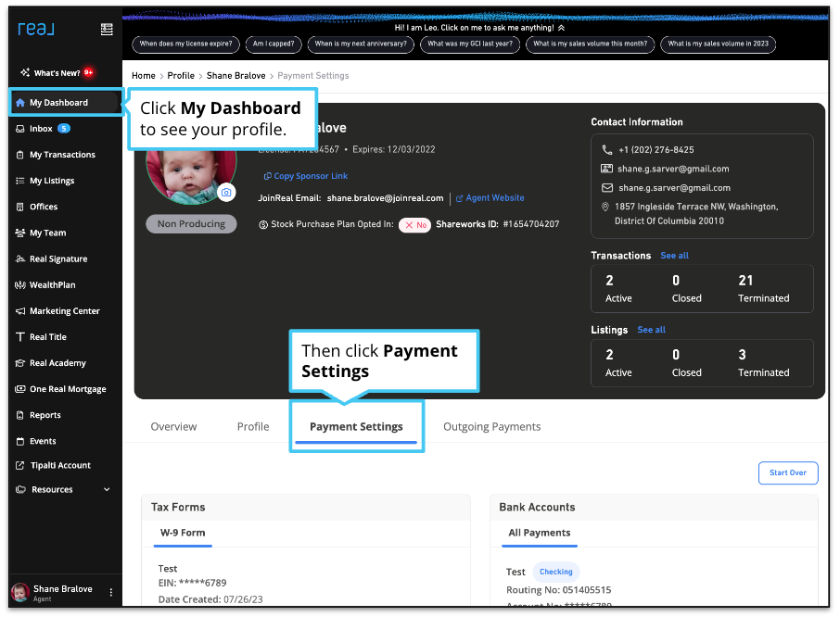
Task: Open My Listings
Action: pos(51,181)
